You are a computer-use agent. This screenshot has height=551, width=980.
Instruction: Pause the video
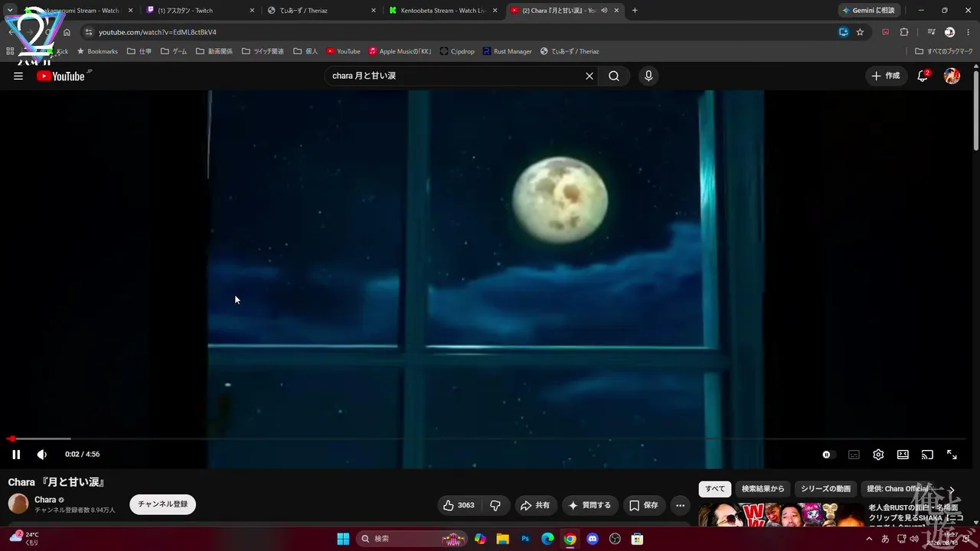coord(16,455)
